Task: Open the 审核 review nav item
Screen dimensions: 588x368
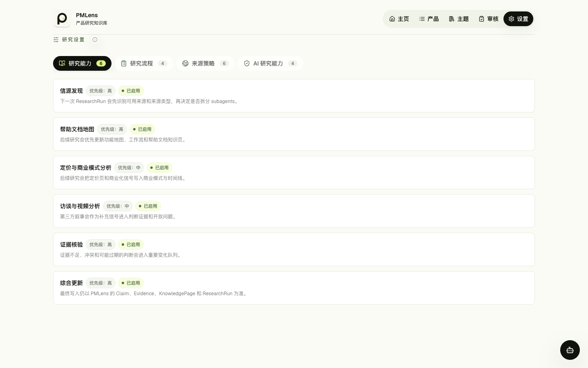Action: pyautogui.click(x=488, y=19)
